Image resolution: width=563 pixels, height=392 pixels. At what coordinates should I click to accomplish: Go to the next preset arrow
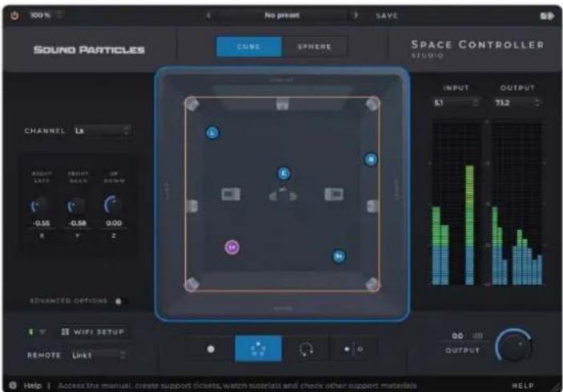coord(356,15)
